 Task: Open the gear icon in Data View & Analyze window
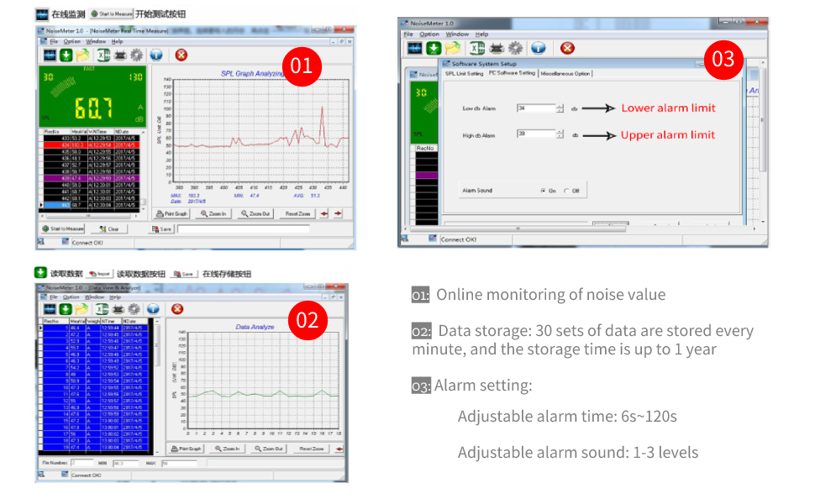point(134,309)
